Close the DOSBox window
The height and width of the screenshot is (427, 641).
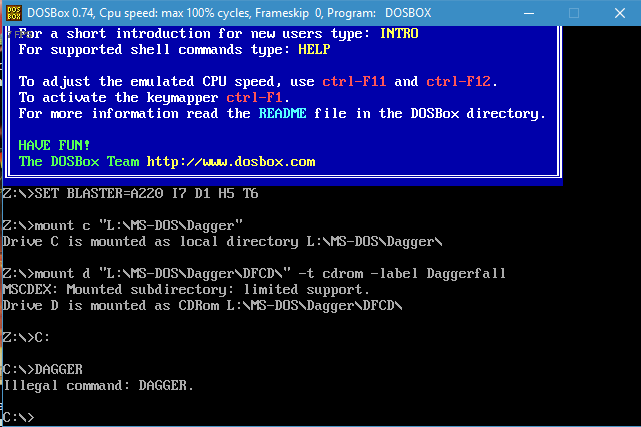[620, 13]
